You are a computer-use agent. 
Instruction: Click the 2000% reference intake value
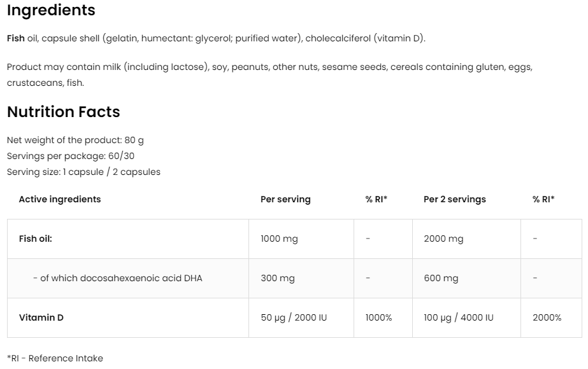pos(547,317)
